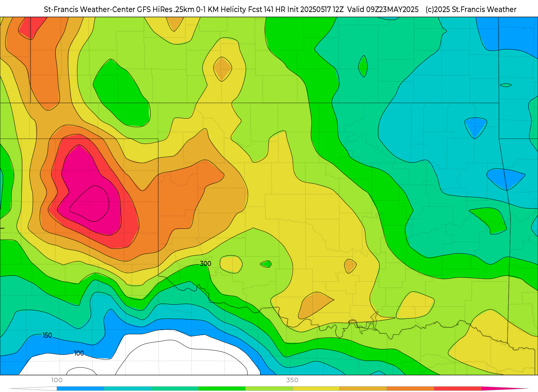Click the yellow segment of the colorbar

coord(316,389)
